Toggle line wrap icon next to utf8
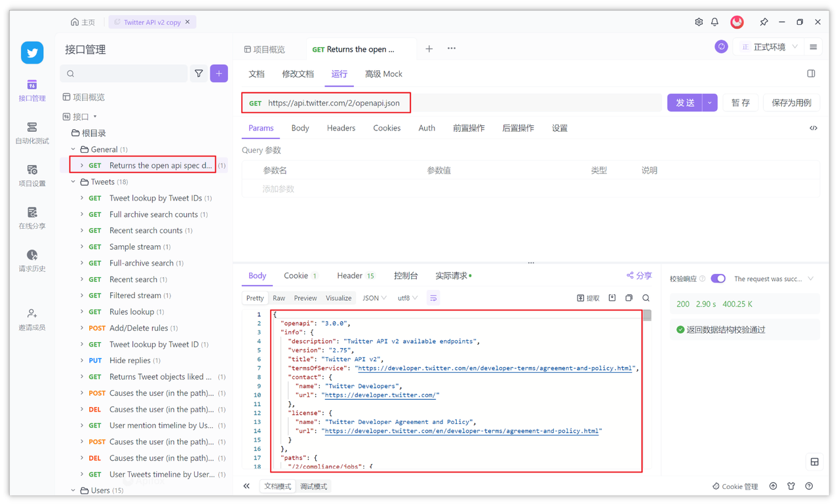 (x=433, y=298)
